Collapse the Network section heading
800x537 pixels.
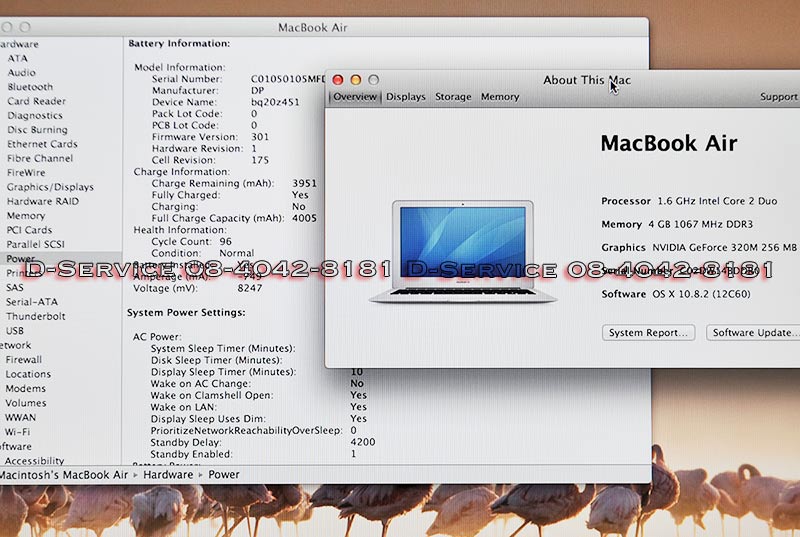click(15, 345)
